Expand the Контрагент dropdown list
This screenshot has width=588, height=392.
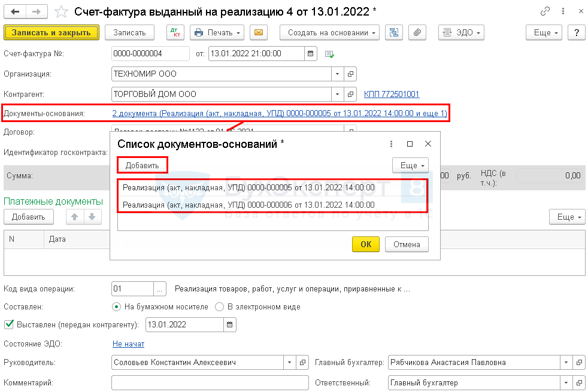coord(338,94)
